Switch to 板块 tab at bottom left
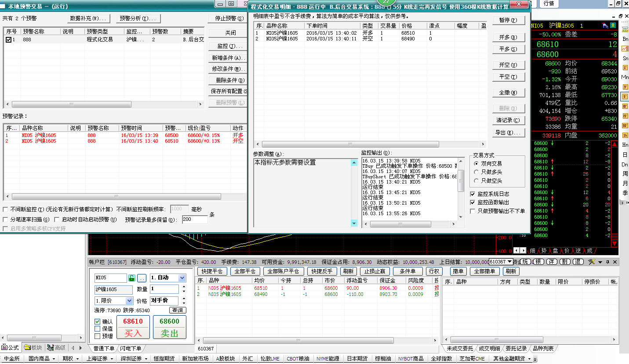The image size is (629, 364). click(x=33, y=347)
